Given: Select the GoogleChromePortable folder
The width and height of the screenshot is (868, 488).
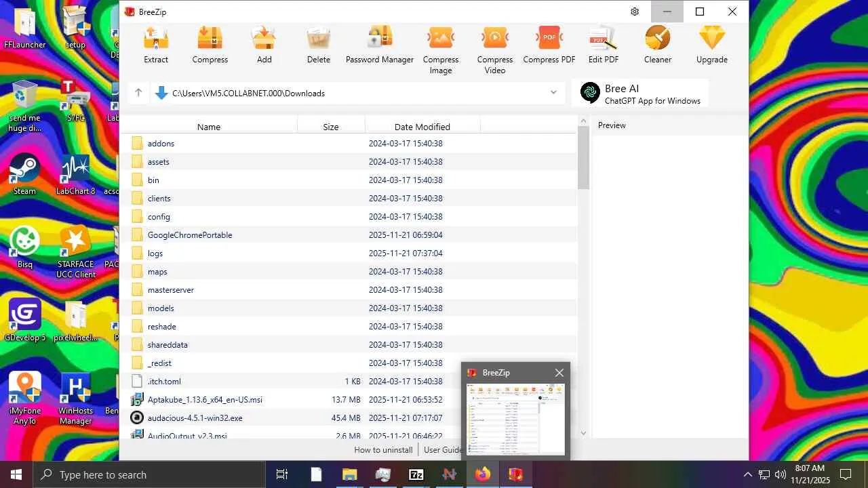Looking at the screenshot, I should [349, 235].
